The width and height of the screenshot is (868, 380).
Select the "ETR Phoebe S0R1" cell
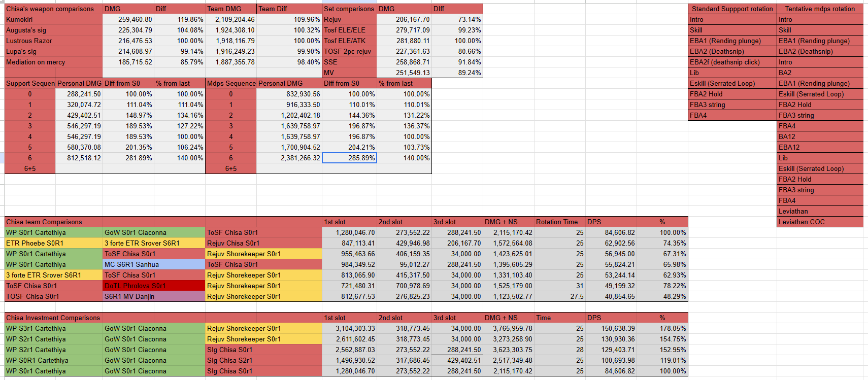(x=54, y=243)
